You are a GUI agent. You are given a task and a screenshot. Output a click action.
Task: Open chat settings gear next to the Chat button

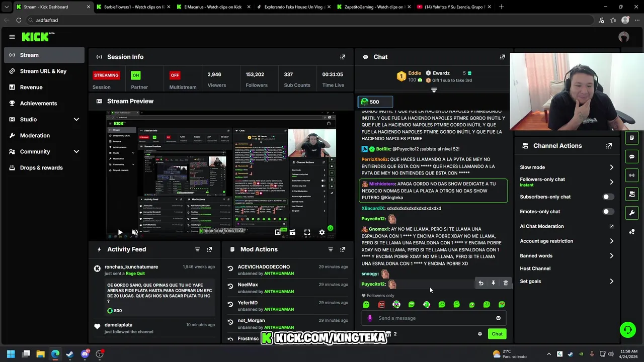tap(480, 334)
